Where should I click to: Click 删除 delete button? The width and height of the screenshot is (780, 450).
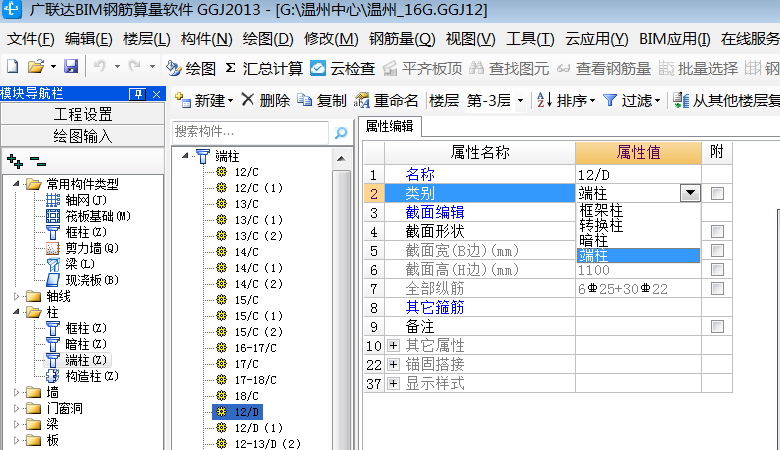point(266,100)
